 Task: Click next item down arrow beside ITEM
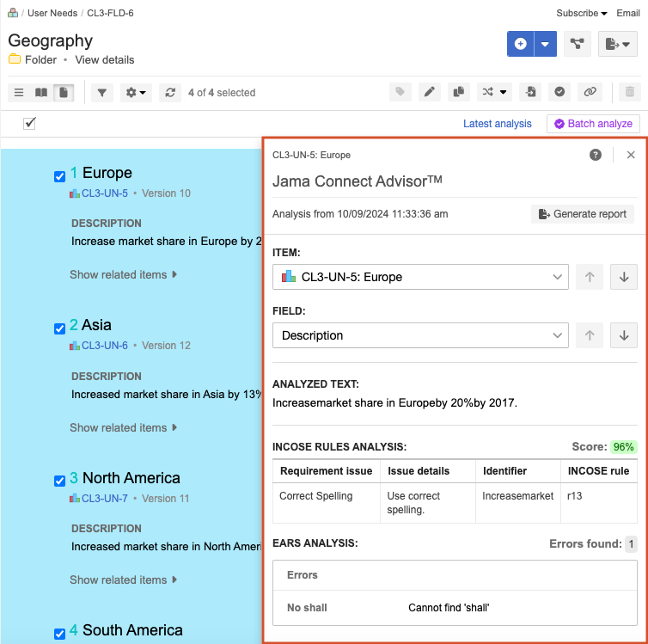click(624, 277)
